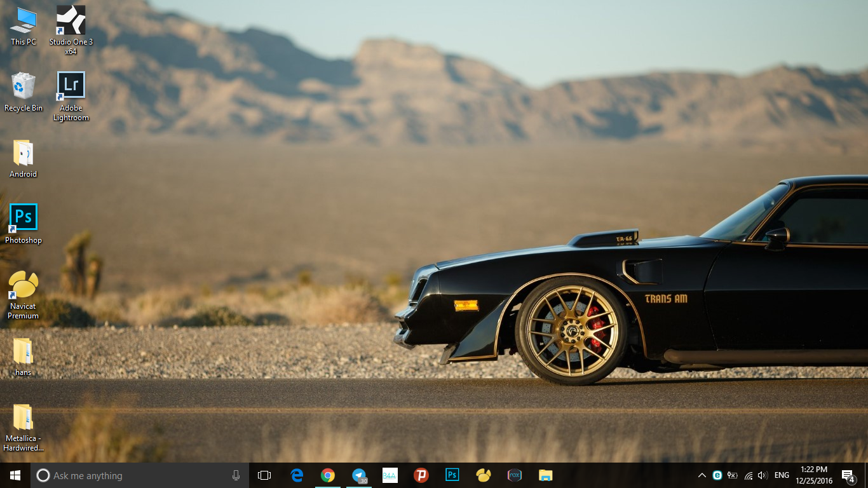The height and width of the screenshot is (488, 868).
Task: Open File Explorer from the taskbar
Action: [x=545, y=475]
